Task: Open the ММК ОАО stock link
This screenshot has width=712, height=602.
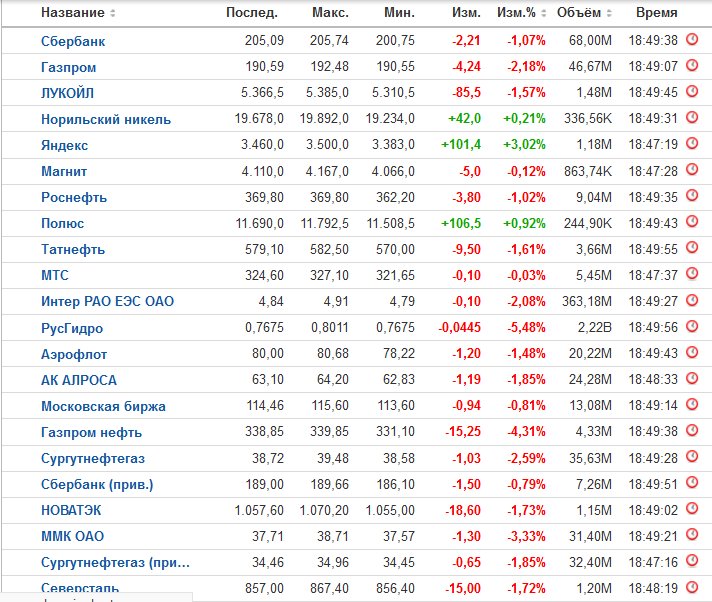Action: pos(73,536)
